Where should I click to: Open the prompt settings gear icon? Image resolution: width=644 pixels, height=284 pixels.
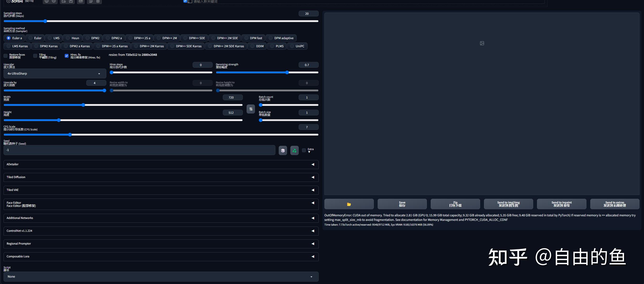54,1
